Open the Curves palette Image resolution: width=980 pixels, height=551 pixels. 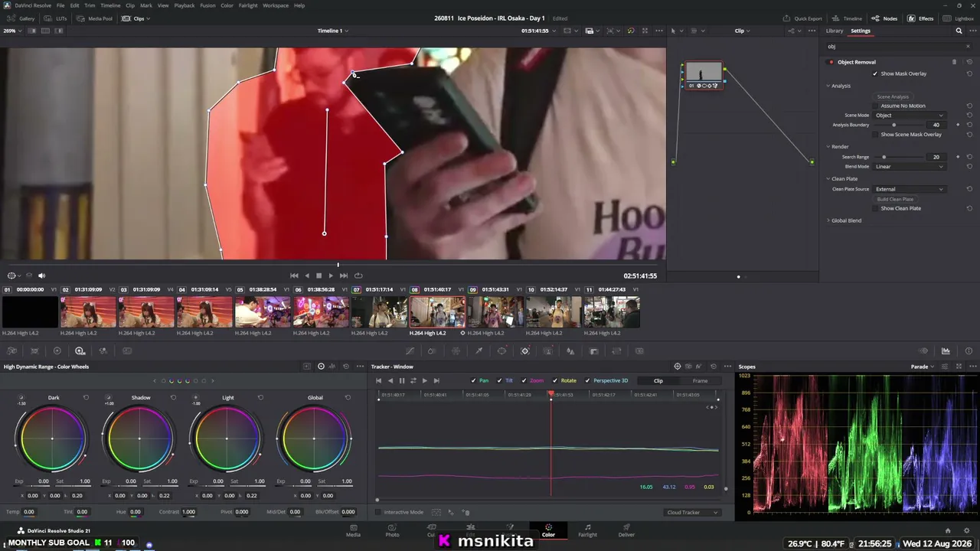click(410, 351)
